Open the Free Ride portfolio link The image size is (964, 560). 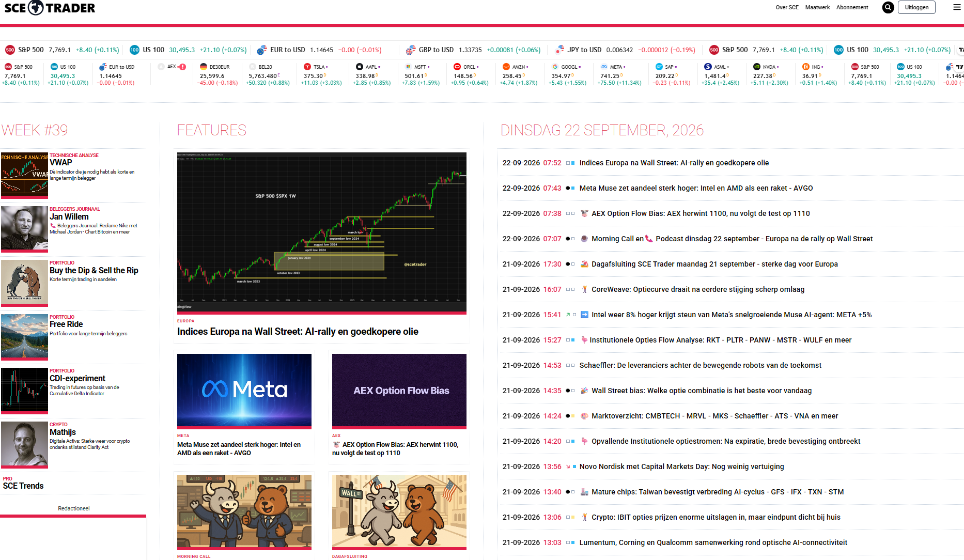pyautogui.click(x=66, y=324)
